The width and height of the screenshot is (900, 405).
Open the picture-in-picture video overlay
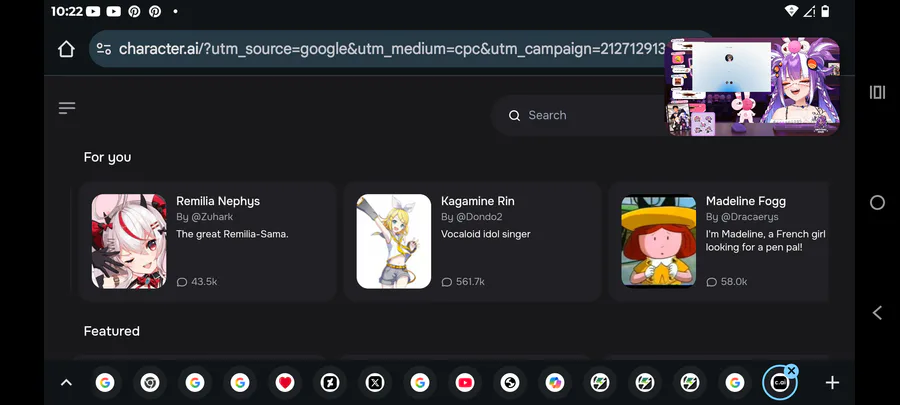pos(752,87)
